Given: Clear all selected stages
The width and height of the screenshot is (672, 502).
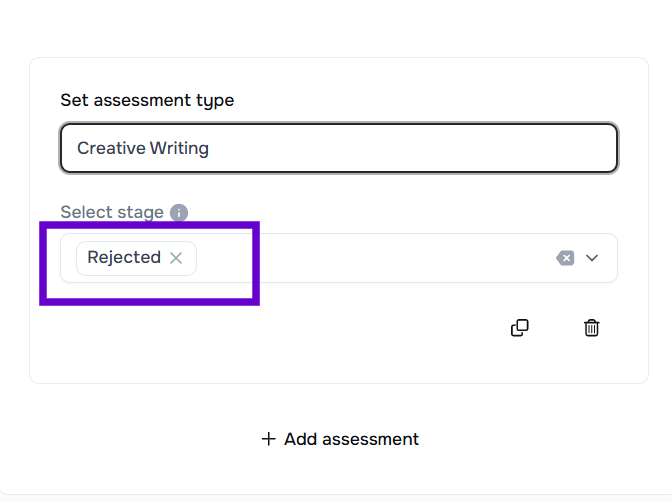Looking at the screenshot, I should point(565,258).
